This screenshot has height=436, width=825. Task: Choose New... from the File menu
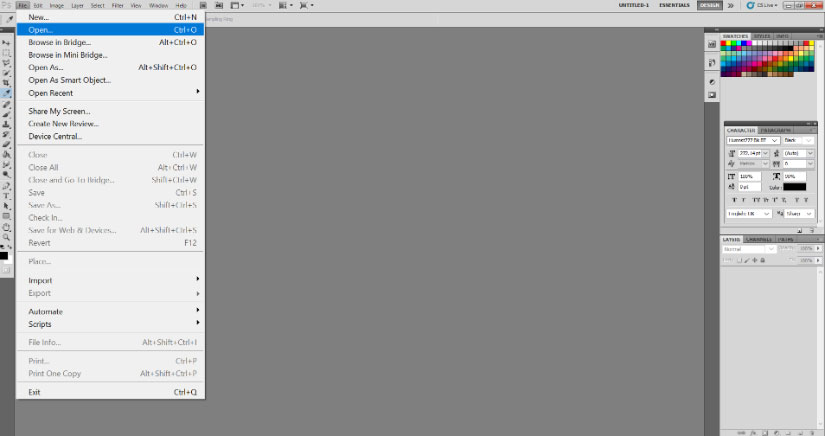click(110, 17)
